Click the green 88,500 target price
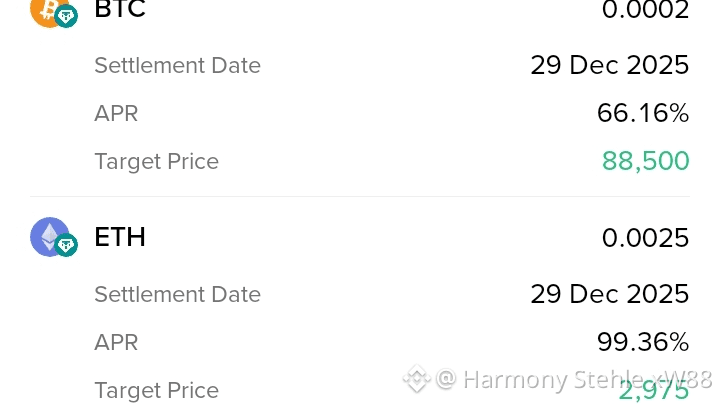Image resolution: width=720 pixels, height=404 pixels. [x=645, y=161]
